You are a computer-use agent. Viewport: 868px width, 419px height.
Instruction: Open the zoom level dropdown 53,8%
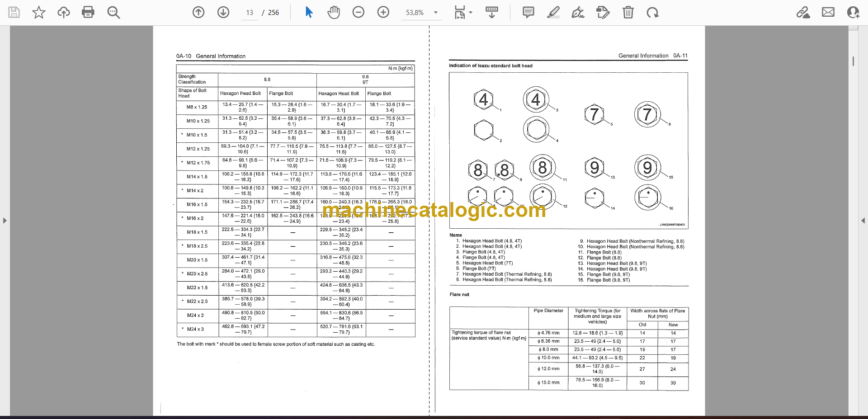[421, 13]
